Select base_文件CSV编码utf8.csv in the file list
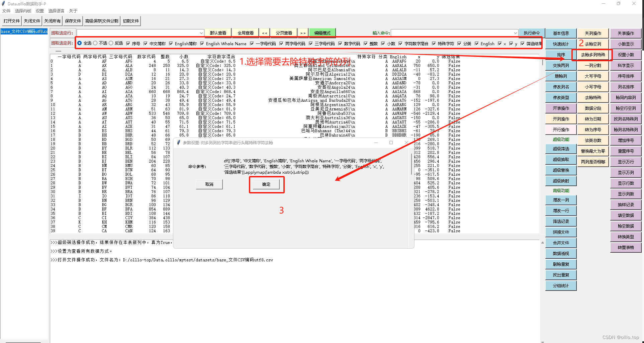644x343 pixels. [x=24, y=31]
